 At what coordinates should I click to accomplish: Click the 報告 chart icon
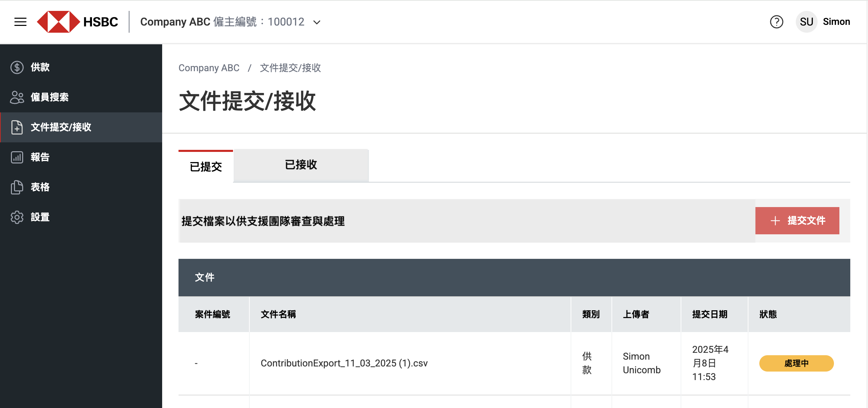(17, 157)
